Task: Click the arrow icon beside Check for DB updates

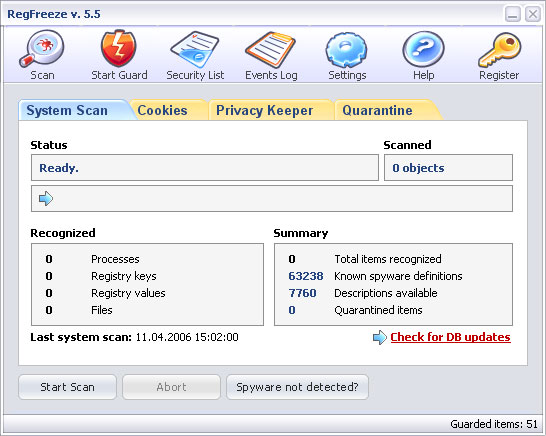Action: [380, 337]
